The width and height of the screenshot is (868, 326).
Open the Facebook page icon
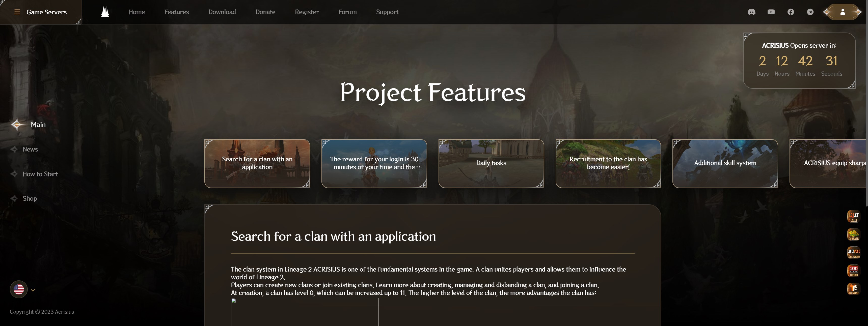(791, 12)
